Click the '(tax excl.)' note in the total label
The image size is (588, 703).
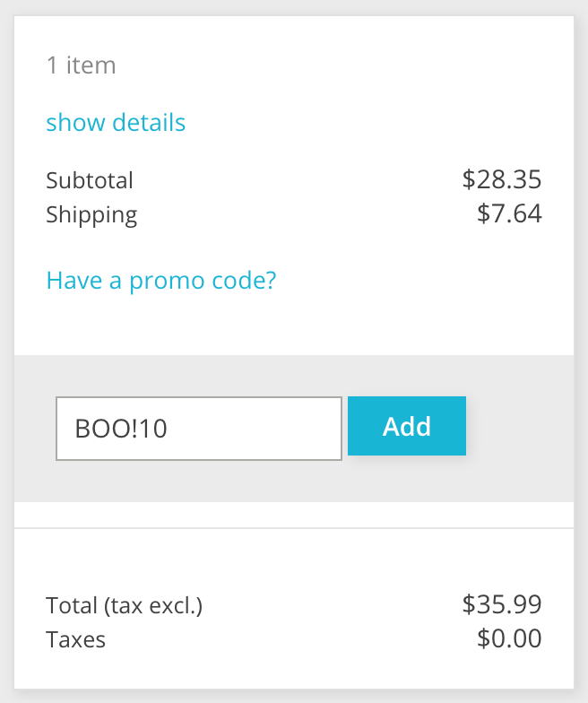click(153, 606)
